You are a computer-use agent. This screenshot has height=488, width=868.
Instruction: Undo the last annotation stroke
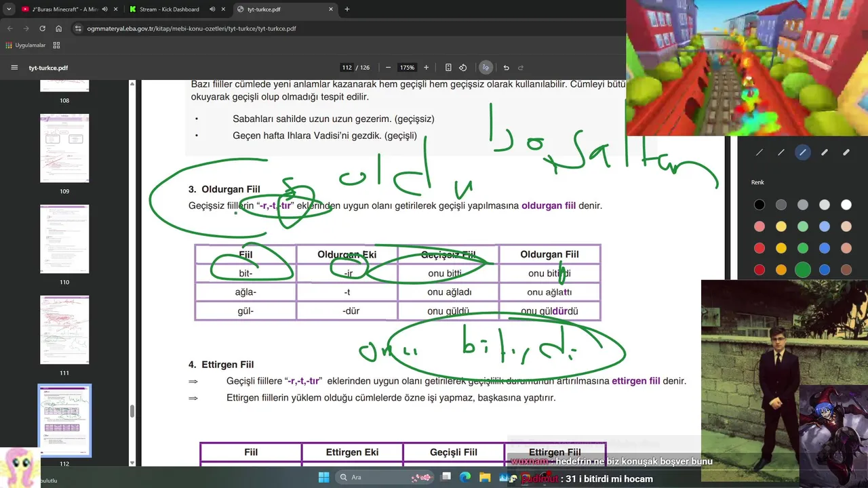pyautogui.click(x=506, y=68)
